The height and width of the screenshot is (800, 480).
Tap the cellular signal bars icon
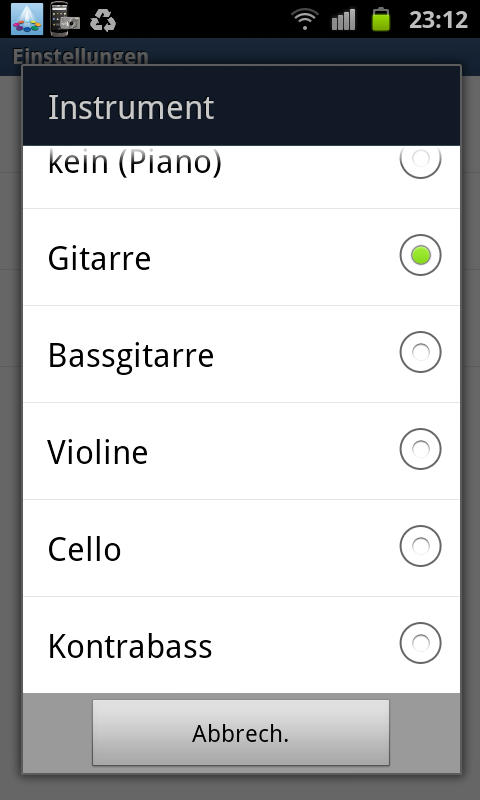coord(343,19)
